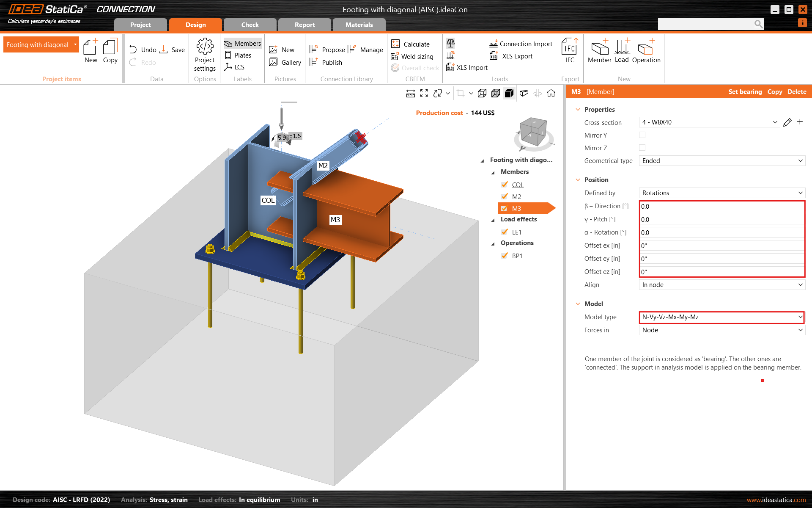
Task: Click the Delete member link
Action: pos(796,92)
